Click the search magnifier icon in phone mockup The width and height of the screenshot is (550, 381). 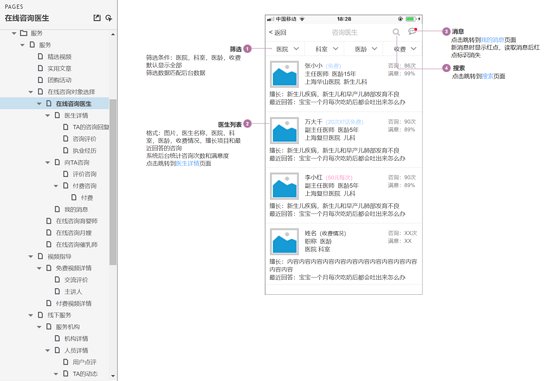(x=396, y=32)
